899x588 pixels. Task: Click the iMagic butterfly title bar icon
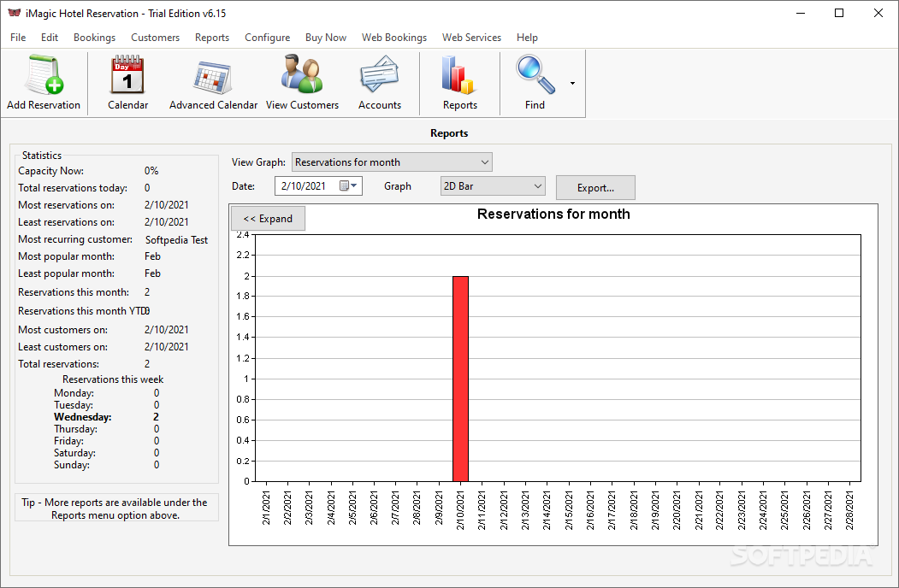pyautogui.click(x=15, y=13)
